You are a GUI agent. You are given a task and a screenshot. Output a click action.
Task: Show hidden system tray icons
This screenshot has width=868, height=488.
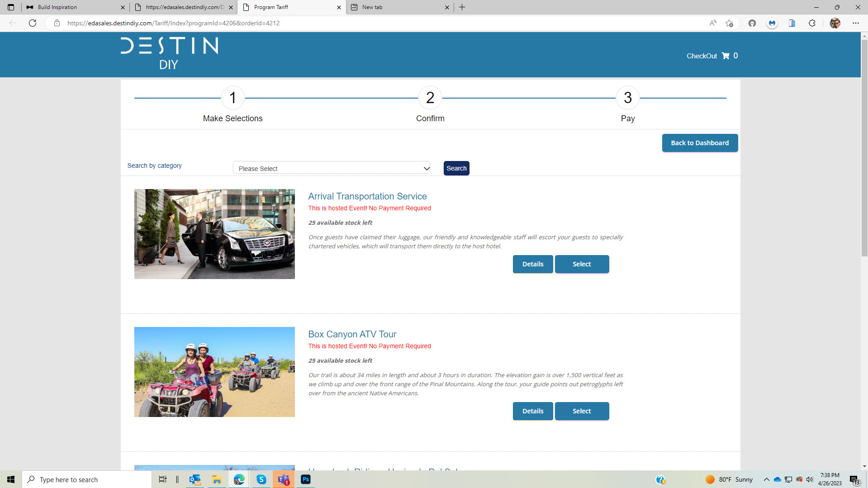point(766,479)
